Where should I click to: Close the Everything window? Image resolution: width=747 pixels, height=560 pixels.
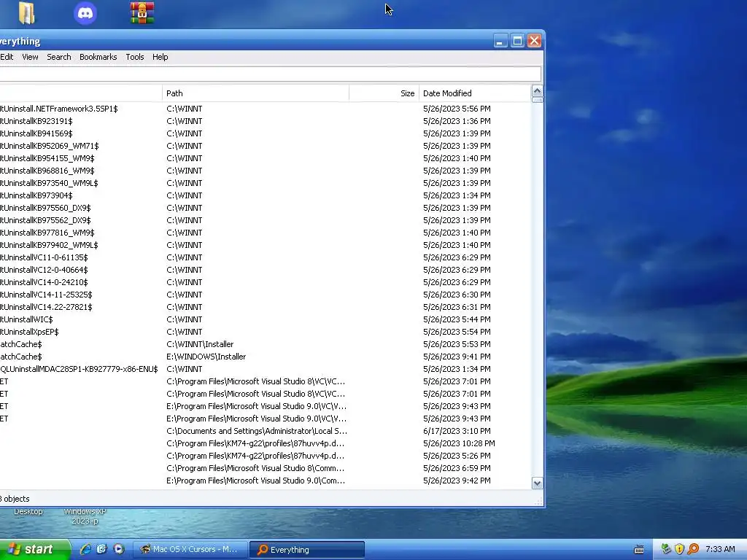pyautogui.click(x=534, y=41)
